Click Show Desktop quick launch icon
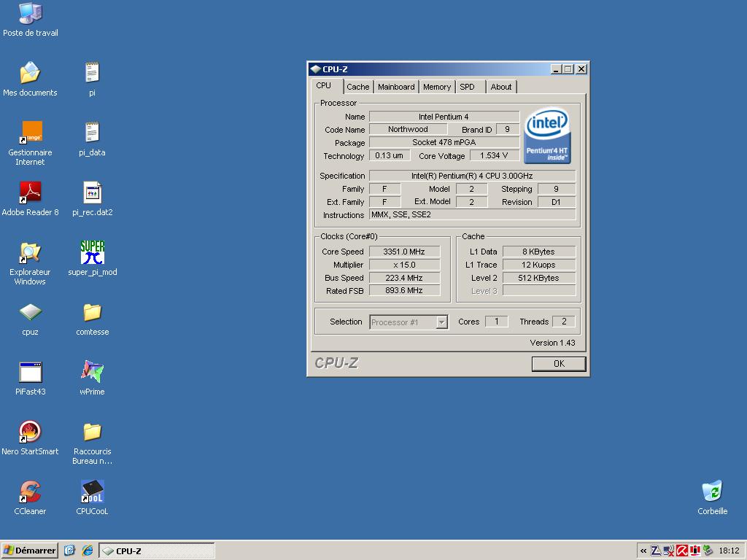 69,551
